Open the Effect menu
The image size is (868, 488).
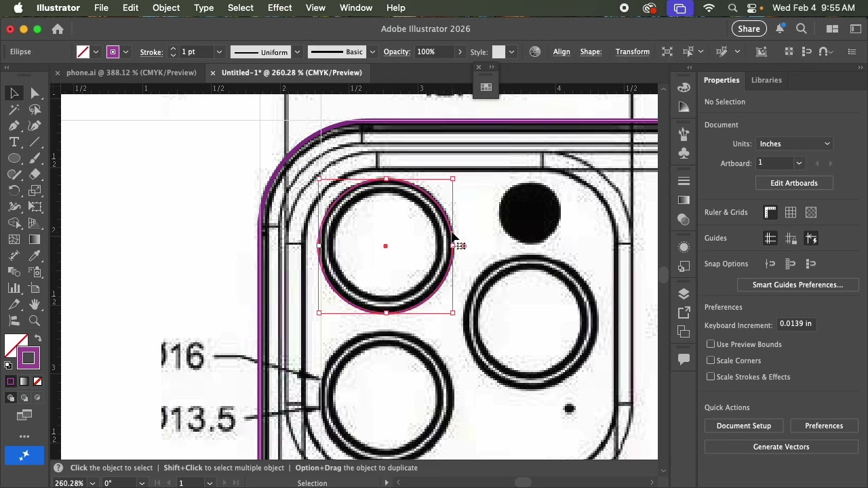click(x=279, y=7)
